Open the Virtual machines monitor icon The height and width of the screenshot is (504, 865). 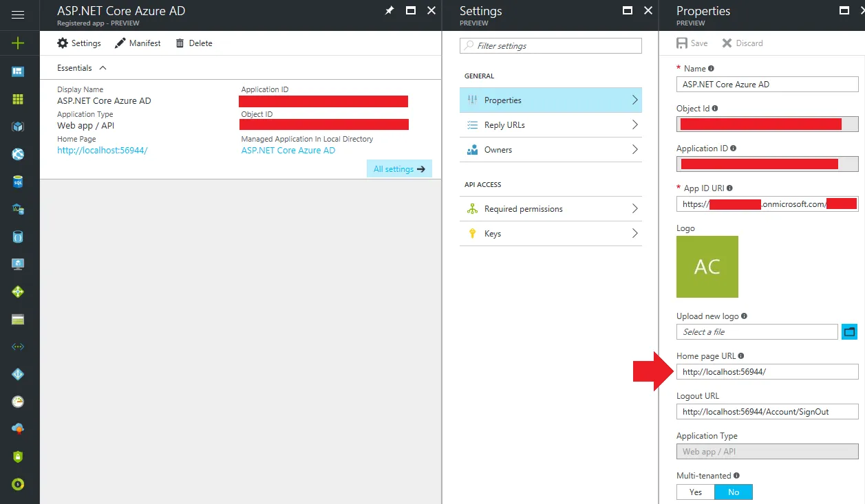[18, 264]
